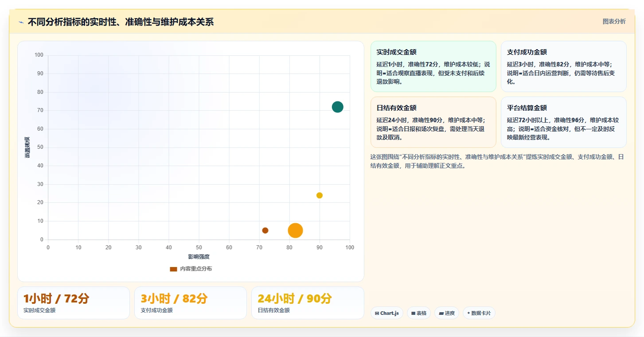This screenshot has height=337, width=644.
Task: Click the x-axis value 50
Action: pyautogui.click(x=199, y=248)
